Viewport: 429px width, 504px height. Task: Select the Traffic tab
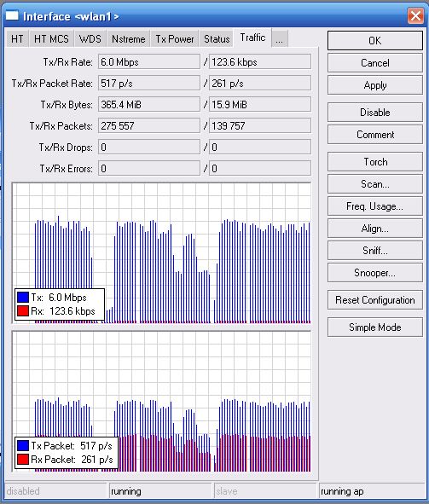pos(252,38)
